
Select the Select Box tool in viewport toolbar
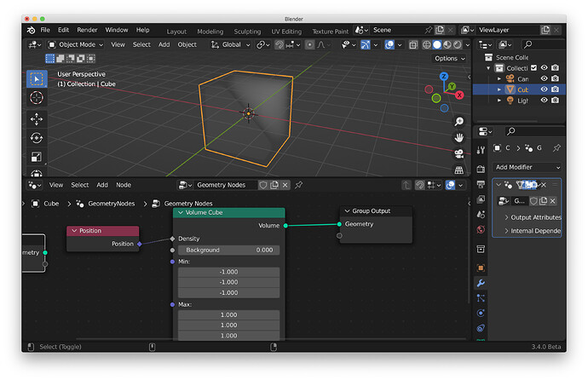[x=37, y=79]
